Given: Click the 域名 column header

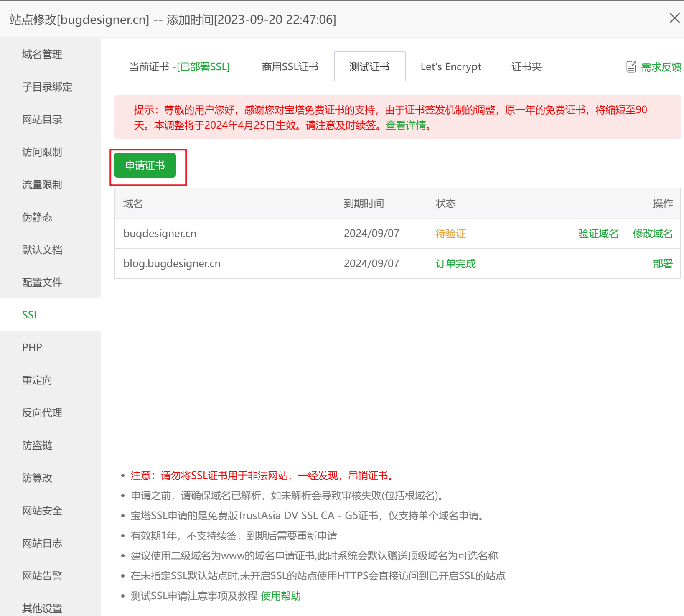Looking at the screenshot, I should [133, 204].
